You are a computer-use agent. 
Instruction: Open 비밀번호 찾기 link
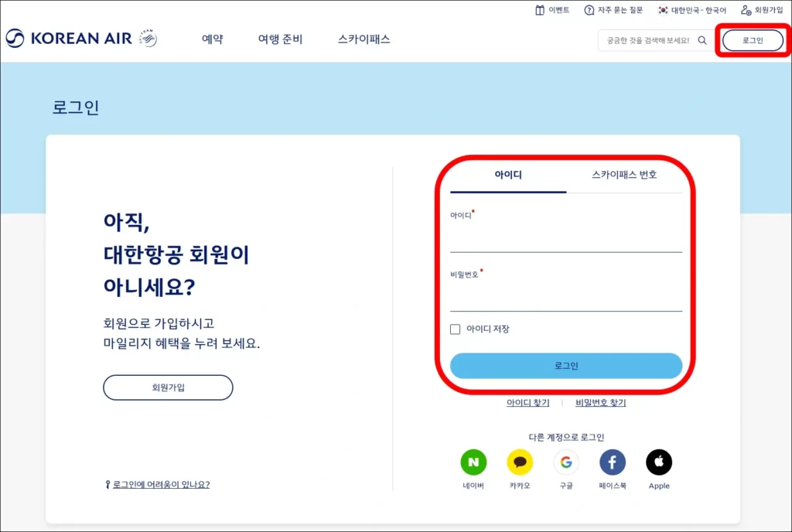(600, 402)
